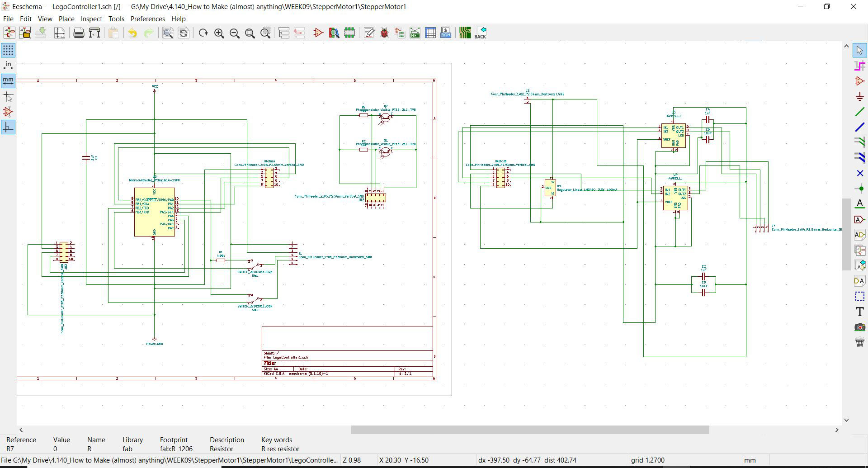Open the Edit symbol fields table
This screenshot has width=868, height=468.
(x=430, y=33)
